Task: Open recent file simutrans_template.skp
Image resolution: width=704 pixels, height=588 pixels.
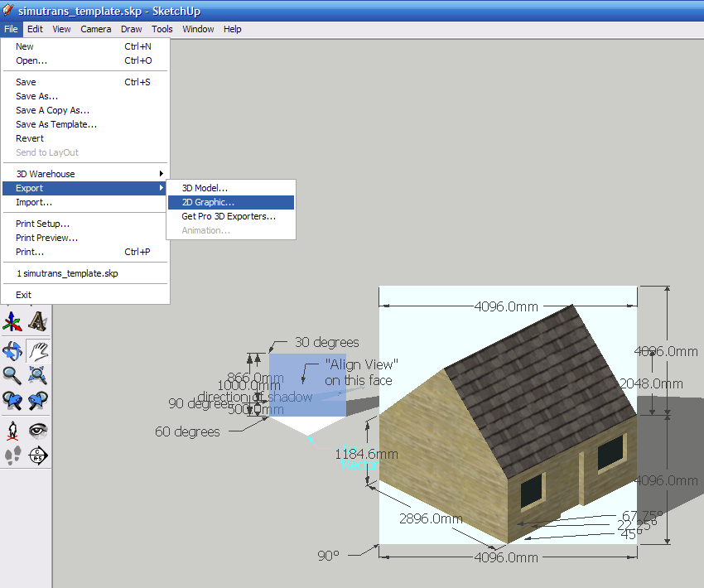Action: pyautogui.click(x=67, y=273)
